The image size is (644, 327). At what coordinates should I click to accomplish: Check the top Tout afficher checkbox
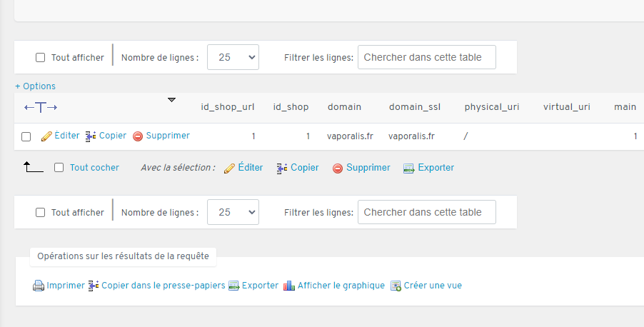pyautogui.click(x=41, y=58)
